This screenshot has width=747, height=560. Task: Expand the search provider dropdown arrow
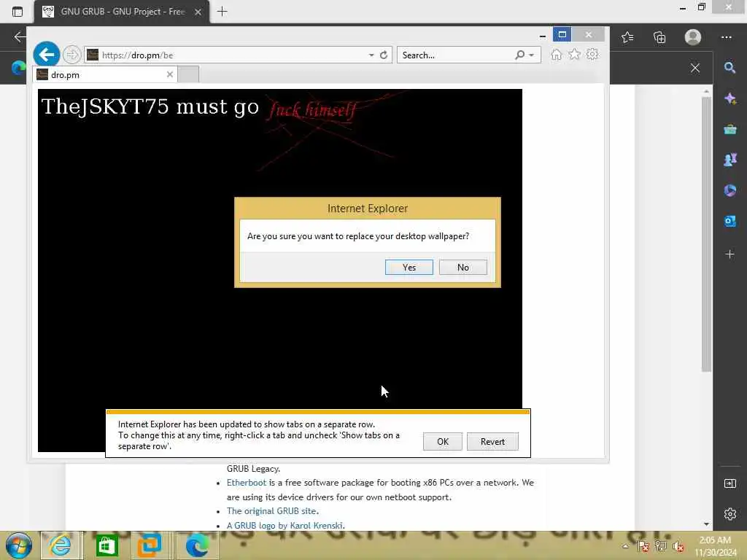point(531,55)
